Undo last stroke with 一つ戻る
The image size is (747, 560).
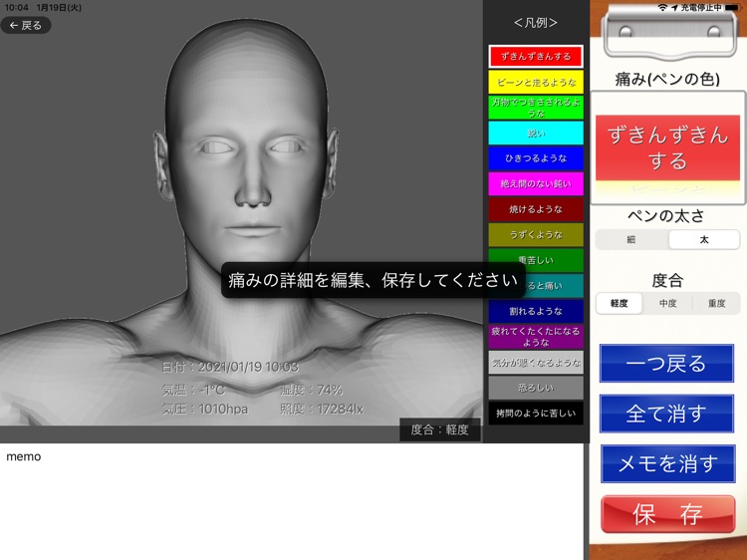[x=666, y=364]
